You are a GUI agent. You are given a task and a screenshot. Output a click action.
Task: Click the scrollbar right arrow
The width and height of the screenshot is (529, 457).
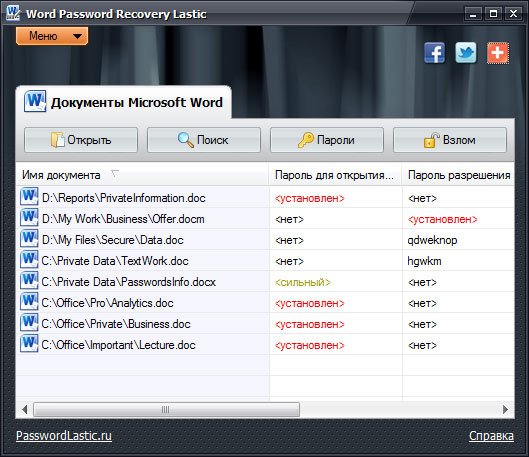click(505, 409)
